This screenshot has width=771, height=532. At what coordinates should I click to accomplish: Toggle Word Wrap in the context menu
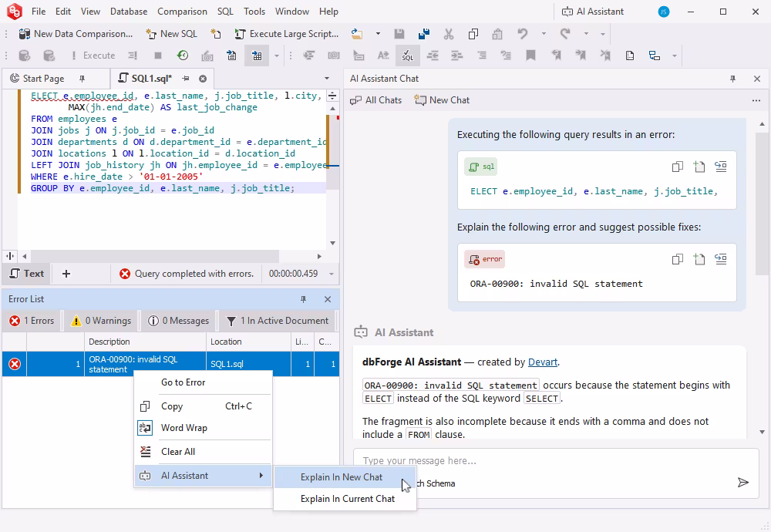click(203, 428)
